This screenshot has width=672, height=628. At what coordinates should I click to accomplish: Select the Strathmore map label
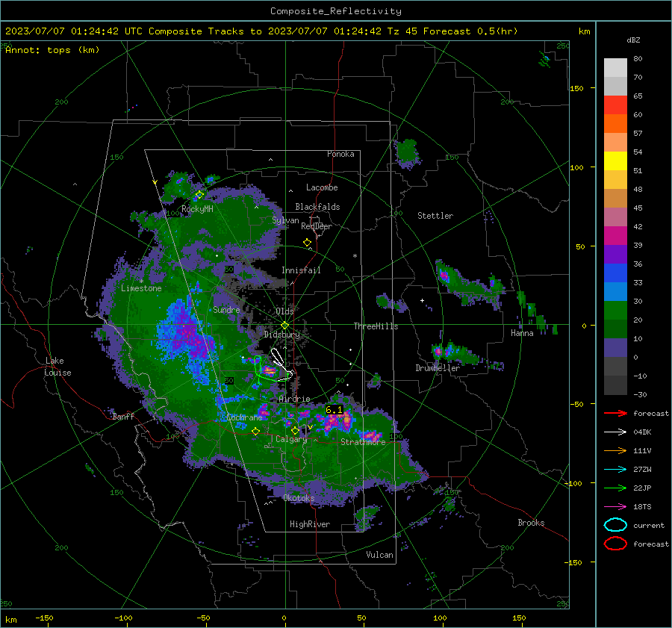tap(363, 442)
